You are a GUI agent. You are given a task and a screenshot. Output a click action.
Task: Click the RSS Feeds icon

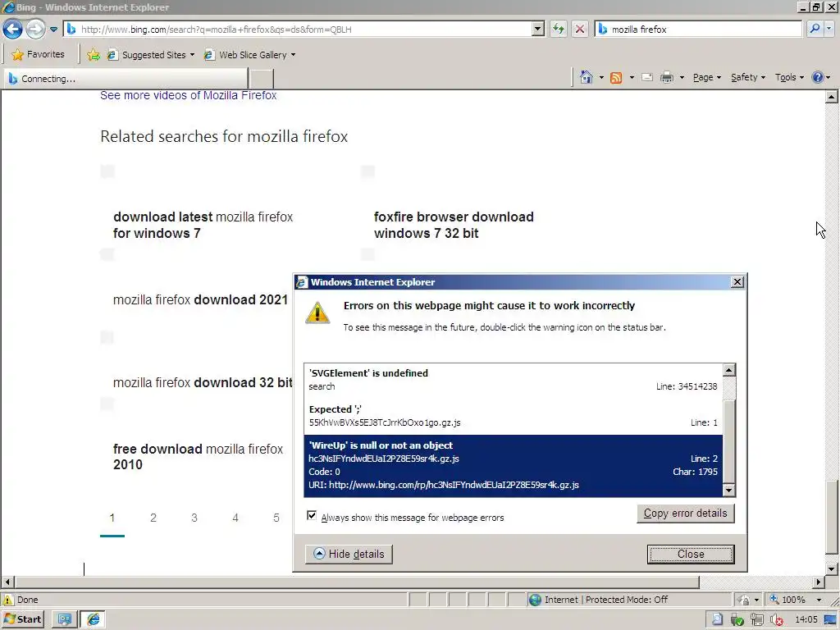coord(616,78)
